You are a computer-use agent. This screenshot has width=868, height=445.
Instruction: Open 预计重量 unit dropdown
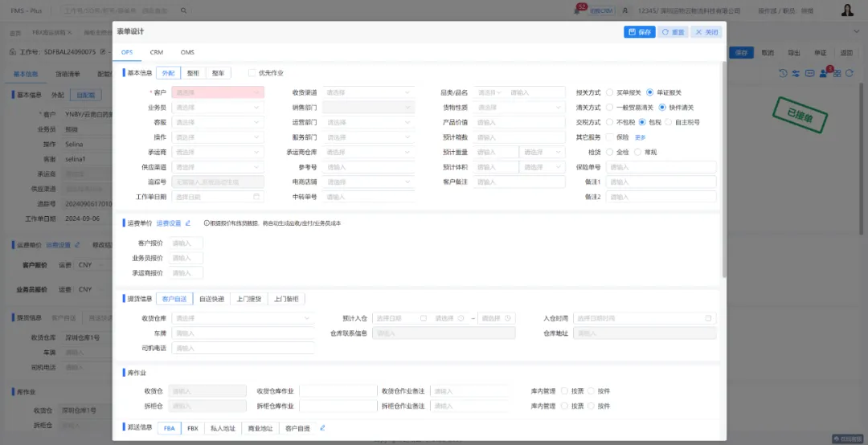click(542, 152)
